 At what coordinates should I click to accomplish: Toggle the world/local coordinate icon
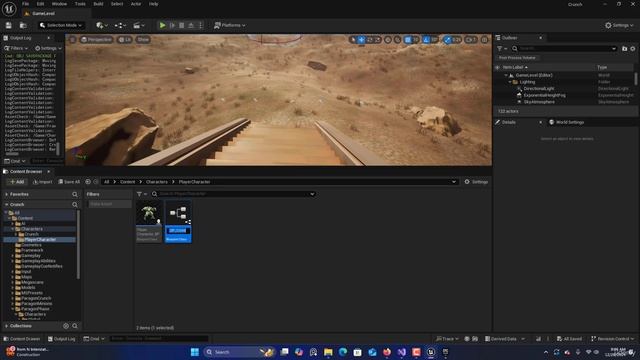[388, 40]
